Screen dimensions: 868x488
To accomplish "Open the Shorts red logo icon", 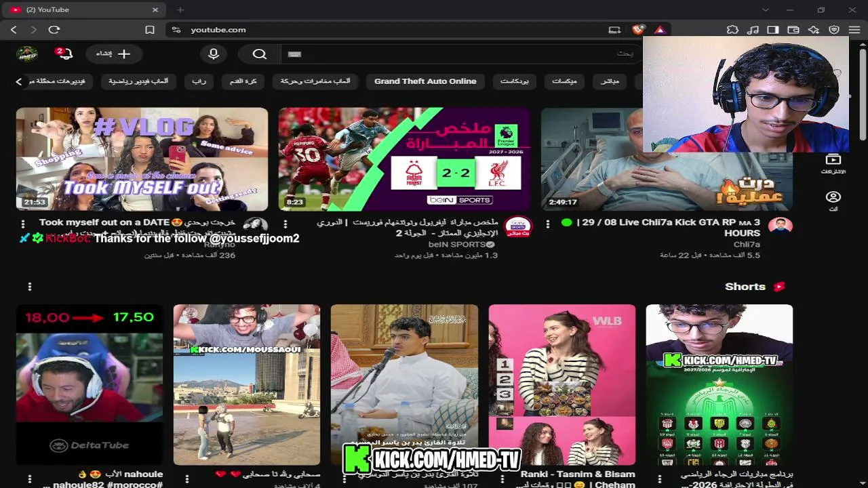I will (779, 287).
